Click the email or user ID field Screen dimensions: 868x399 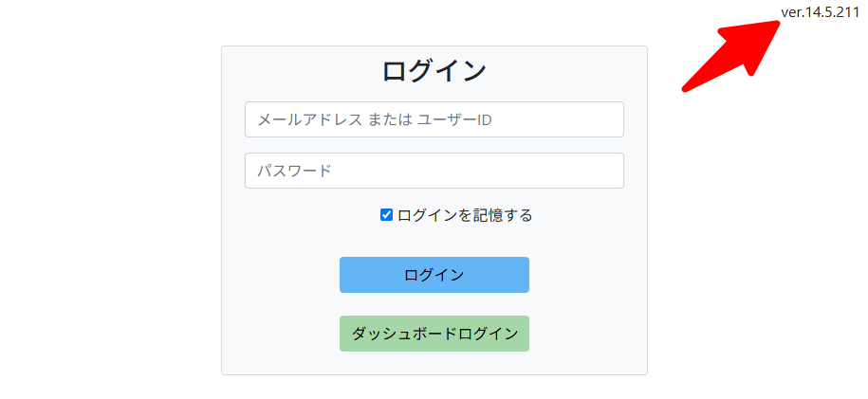click(x=434, y=119)
